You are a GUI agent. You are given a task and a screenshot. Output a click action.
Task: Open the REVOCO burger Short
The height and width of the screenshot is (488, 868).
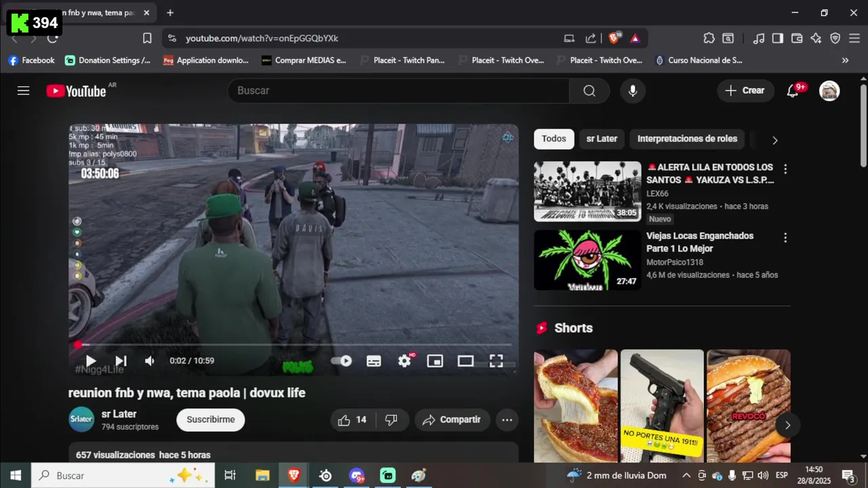(x=749, y=406)
